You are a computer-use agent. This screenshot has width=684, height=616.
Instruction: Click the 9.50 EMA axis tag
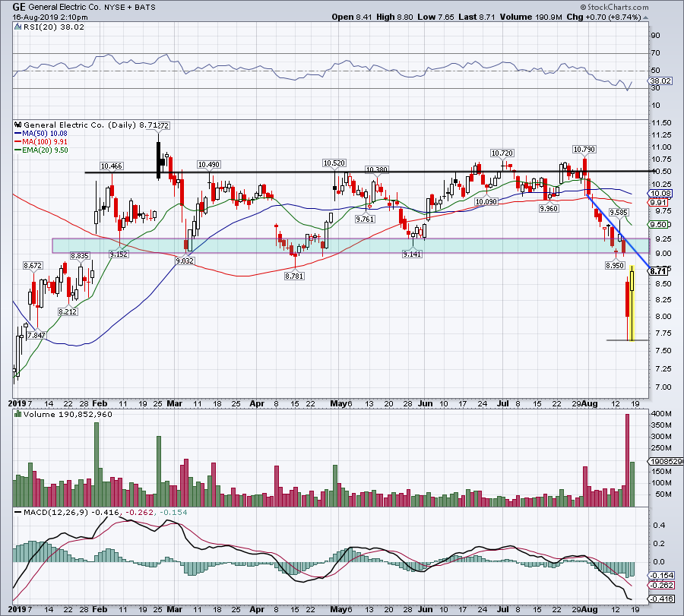pos(658,225)
